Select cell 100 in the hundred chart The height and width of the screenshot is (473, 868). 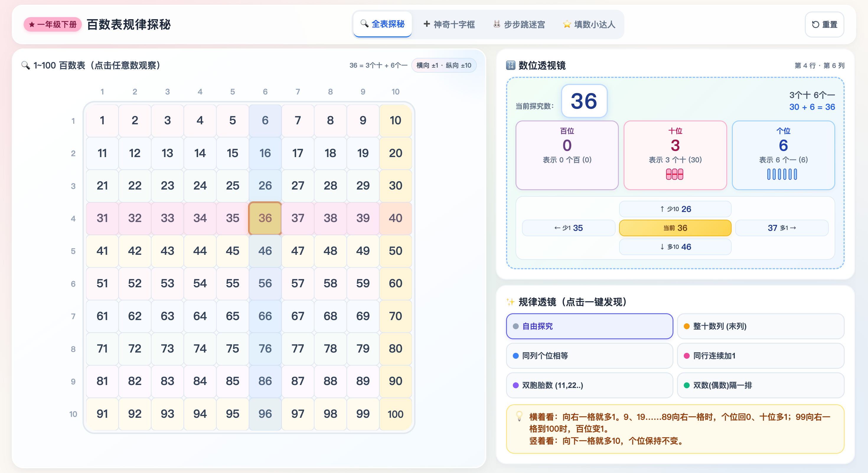(x=395, y=414)
